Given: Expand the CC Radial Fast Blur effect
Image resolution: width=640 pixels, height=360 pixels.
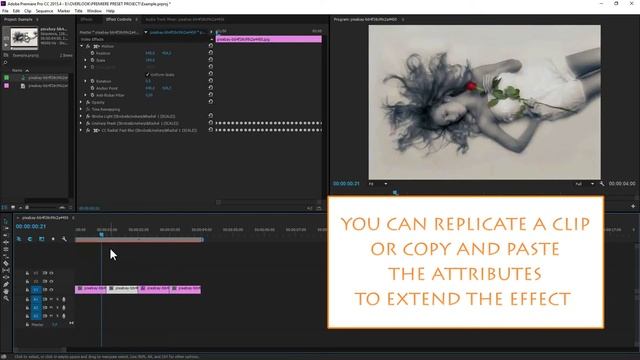Looking at the screenshot, I should point(81,130).
